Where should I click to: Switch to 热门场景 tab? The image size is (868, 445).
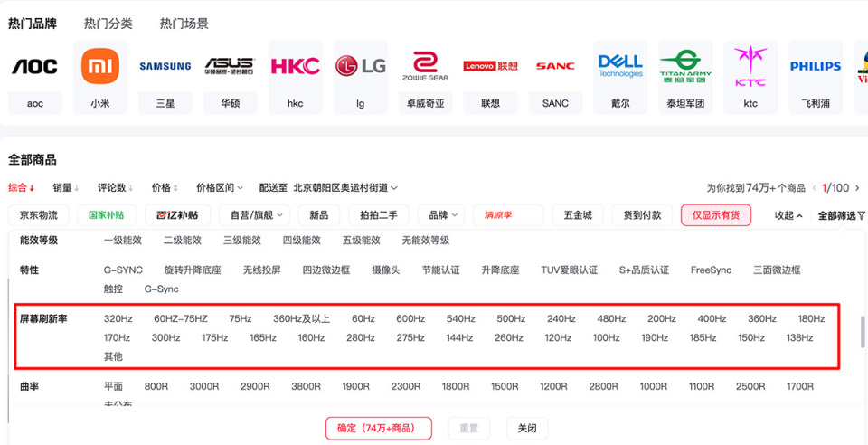[x=184, y=24]
